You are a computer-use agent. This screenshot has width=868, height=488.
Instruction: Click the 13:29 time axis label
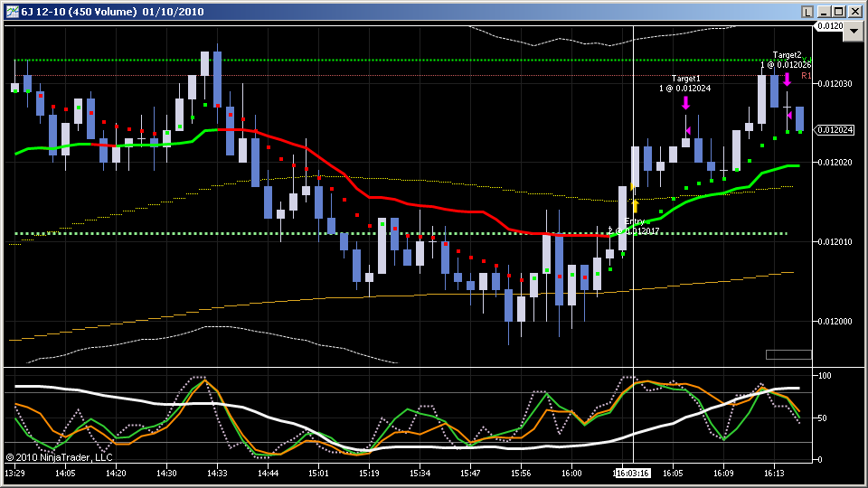(x=14, y=473)
